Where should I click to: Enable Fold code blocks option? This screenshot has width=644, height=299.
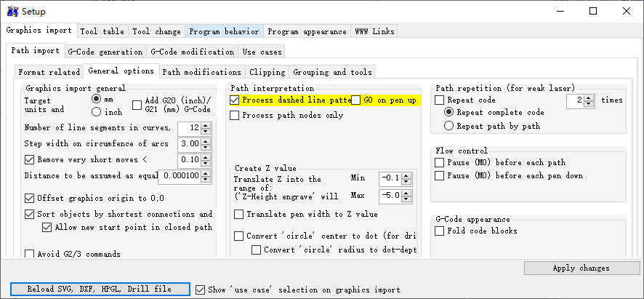(x=439, y=231)
